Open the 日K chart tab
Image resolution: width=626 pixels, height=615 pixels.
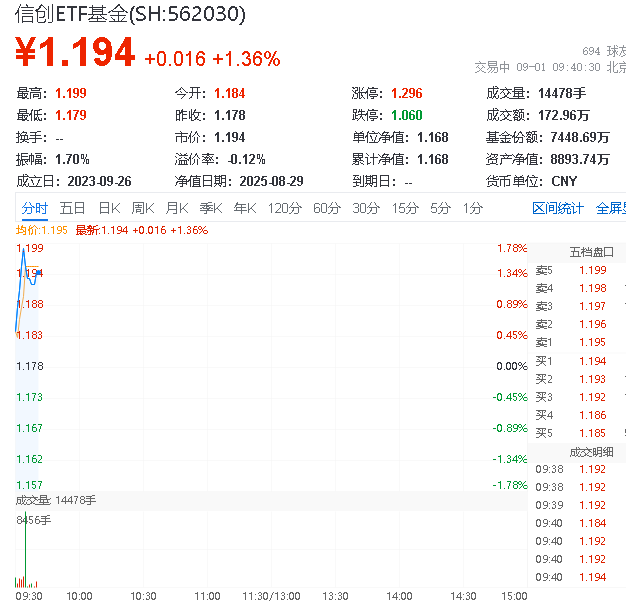coord(109,208)
